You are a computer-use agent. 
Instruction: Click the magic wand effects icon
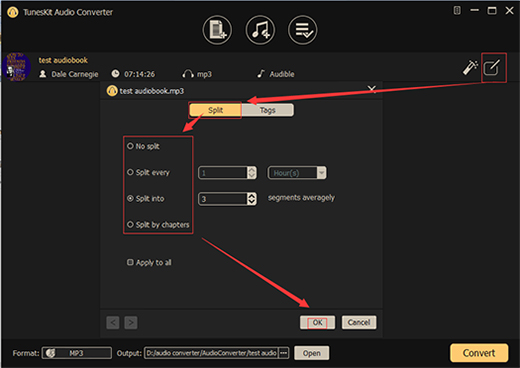(x=470, y=67)
